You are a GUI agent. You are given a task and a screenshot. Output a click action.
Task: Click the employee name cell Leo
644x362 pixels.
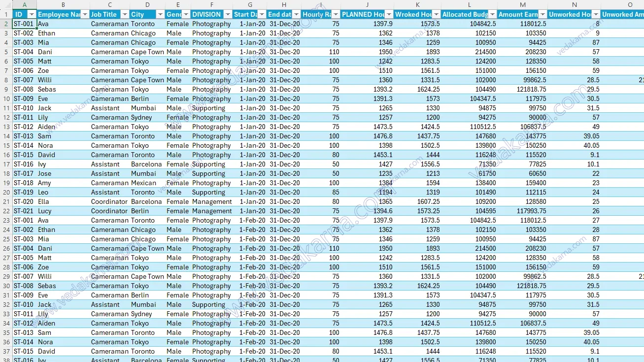[64, 192]
